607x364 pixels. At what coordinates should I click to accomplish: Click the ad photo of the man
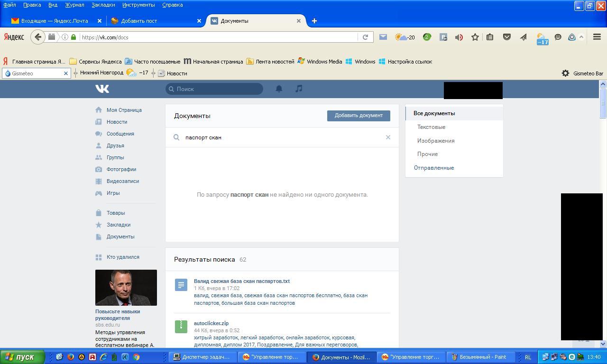point(126,288)
